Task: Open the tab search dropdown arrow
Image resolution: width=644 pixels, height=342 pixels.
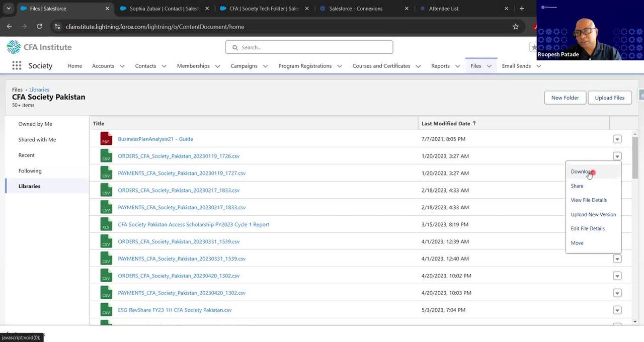Action: 8,9
